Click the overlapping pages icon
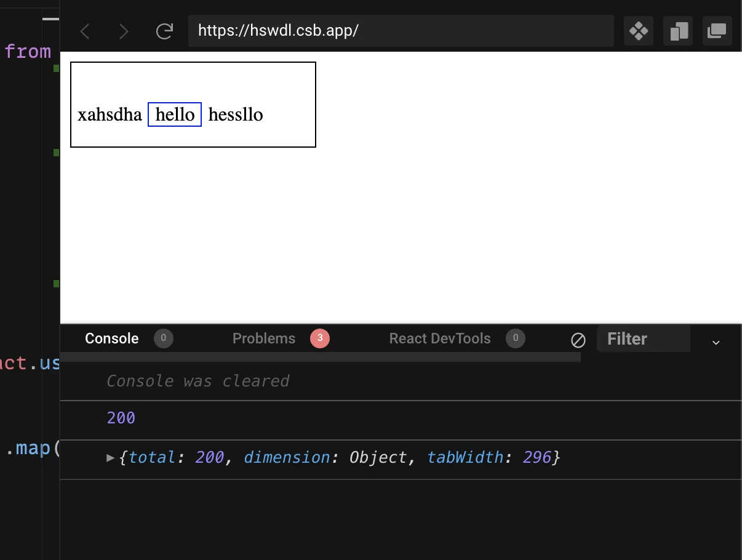Viewport: 742px width, 560px height. [x=678, y=31]
